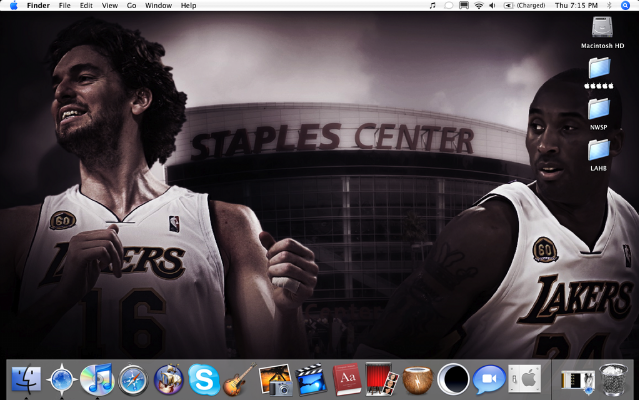Open the coconut icon in dock

[416, 380]
